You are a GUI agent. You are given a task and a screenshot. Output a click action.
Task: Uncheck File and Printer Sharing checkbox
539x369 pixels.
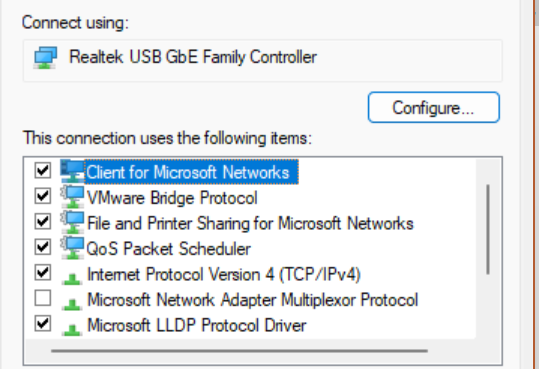point(43,221)
